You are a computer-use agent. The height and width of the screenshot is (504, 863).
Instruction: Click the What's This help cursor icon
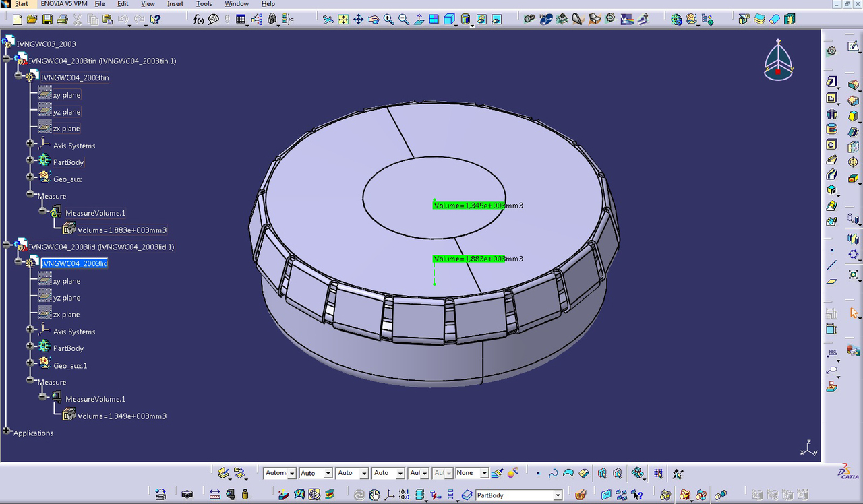point(155,20)
